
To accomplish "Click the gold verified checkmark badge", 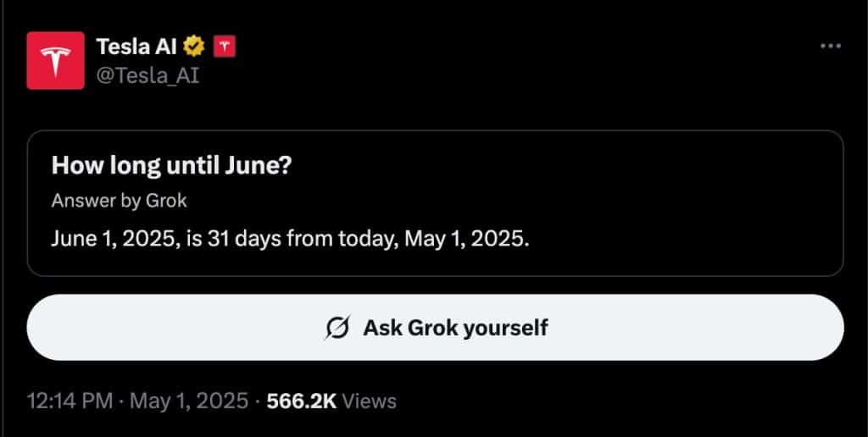I will coord(195,47).
